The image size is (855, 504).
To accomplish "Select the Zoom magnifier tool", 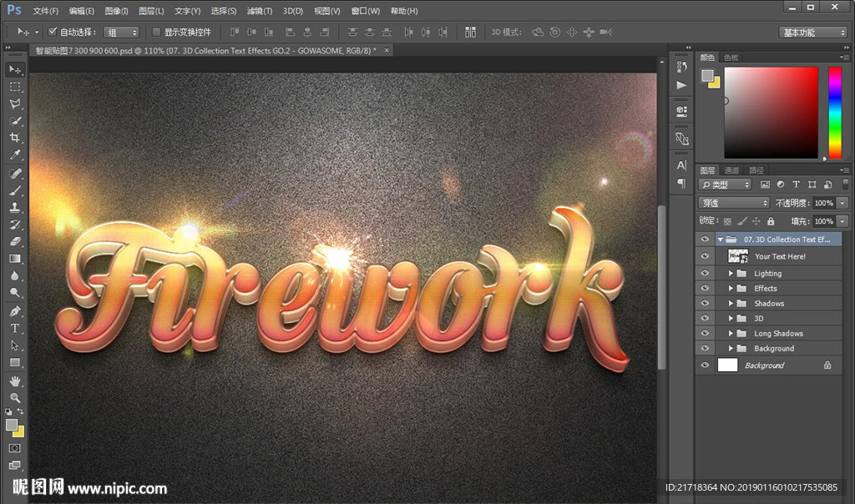I will pyautogui.click(x=15, y=397).
